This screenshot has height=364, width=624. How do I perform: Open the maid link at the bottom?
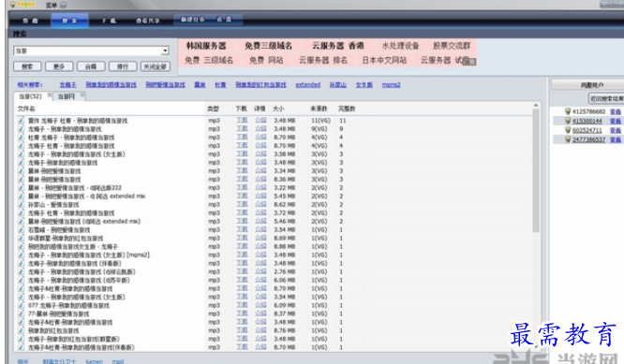118,361
